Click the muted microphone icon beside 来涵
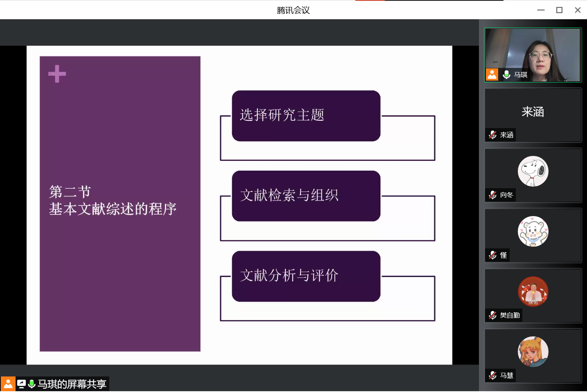The height and width of the screenshot is (392, 587). tap(492, 135)
